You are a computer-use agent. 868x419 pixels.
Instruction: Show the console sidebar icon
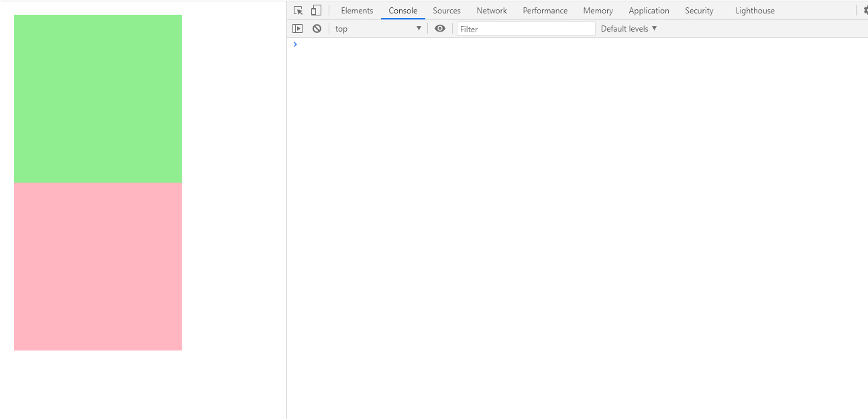(x=298, y=29)
